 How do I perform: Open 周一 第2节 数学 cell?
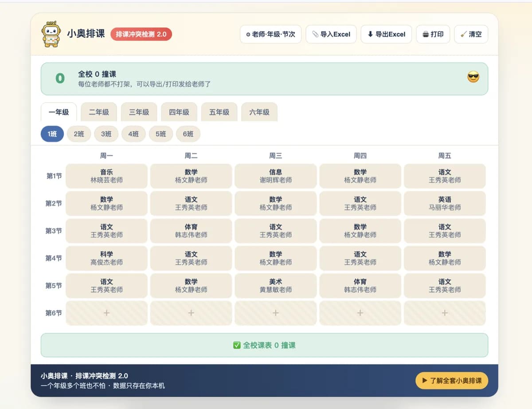tap(106, 204)
